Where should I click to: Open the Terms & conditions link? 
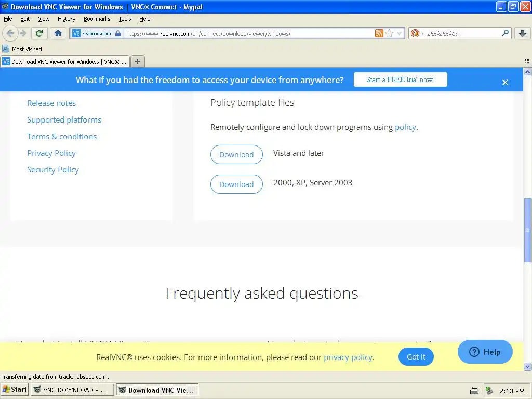(62, 137)
